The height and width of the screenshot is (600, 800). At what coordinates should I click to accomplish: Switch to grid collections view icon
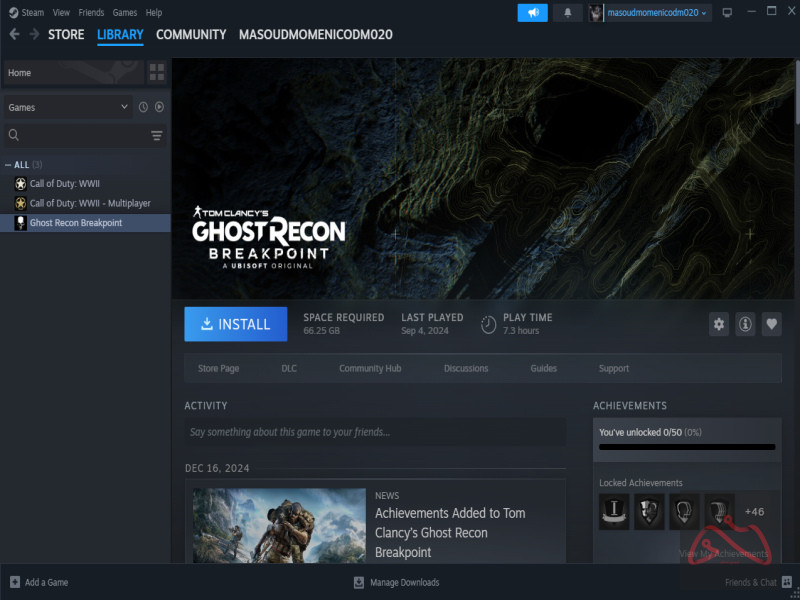157,72
